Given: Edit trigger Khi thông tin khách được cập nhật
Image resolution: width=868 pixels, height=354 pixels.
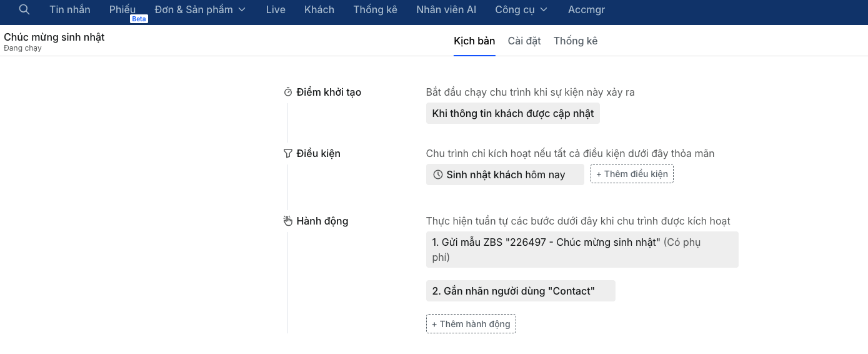Looking at the screenshot, I should coord(512,113).
